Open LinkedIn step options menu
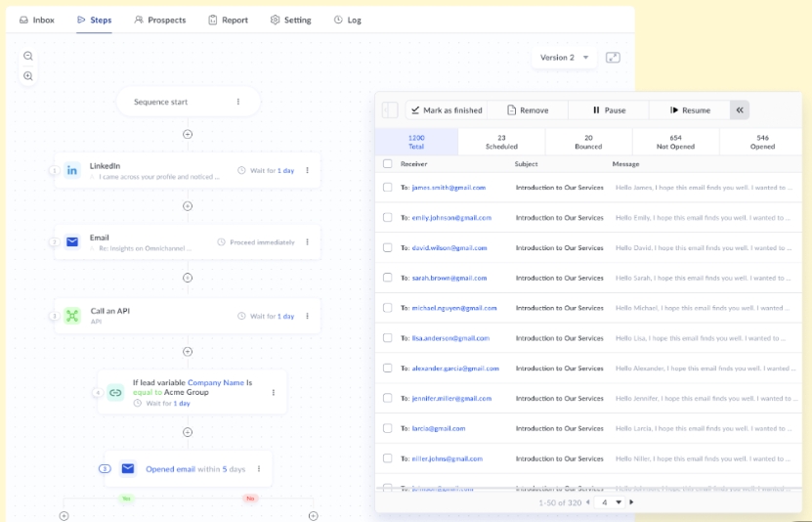This screenshot has width=812, height=522. pos(307,170)
